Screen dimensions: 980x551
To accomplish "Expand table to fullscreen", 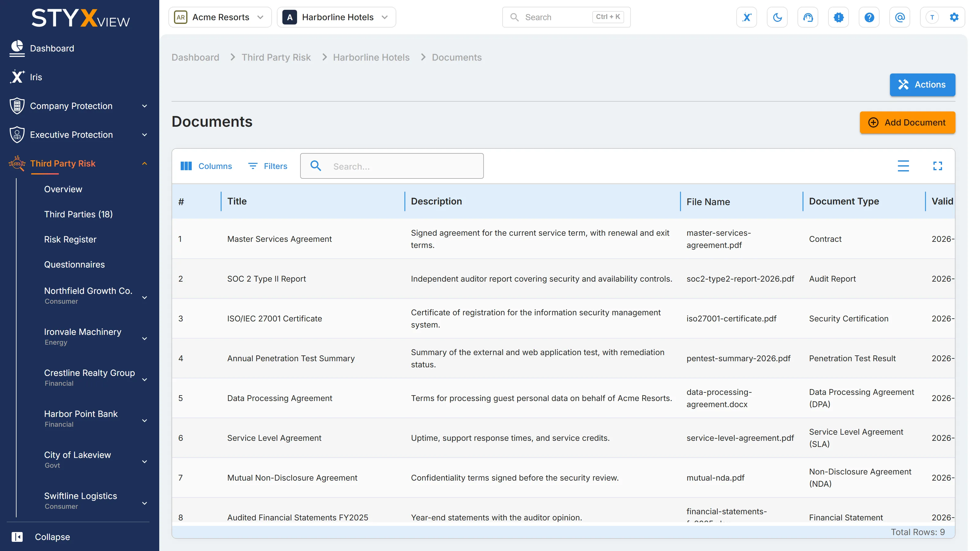I will coord(937,166).
